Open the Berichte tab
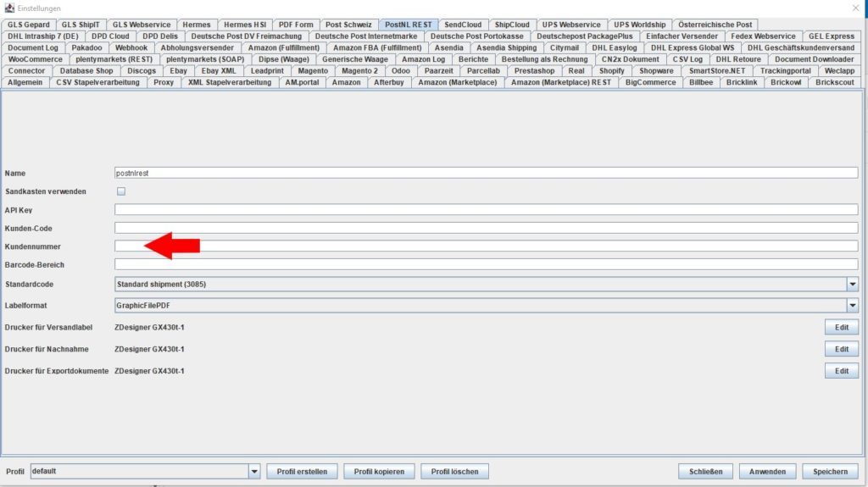868x487 pixels. 473,59
